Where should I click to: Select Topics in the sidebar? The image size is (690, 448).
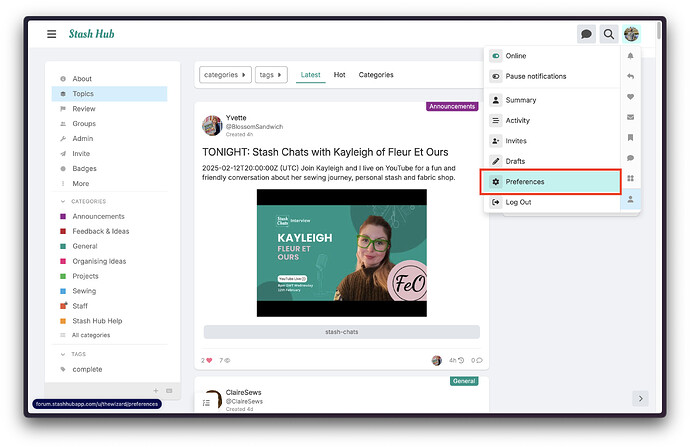click(110, 94)
